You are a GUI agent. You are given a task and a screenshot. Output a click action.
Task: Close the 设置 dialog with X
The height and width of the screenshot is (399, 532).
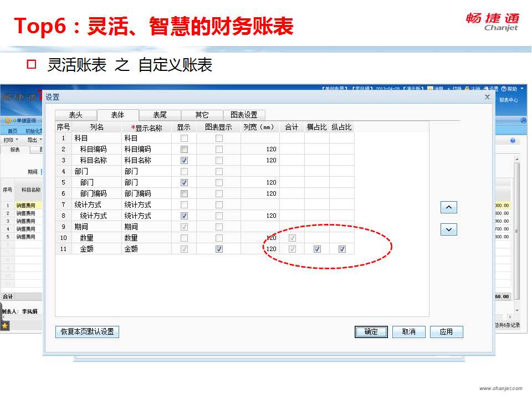tap(487, 97)
